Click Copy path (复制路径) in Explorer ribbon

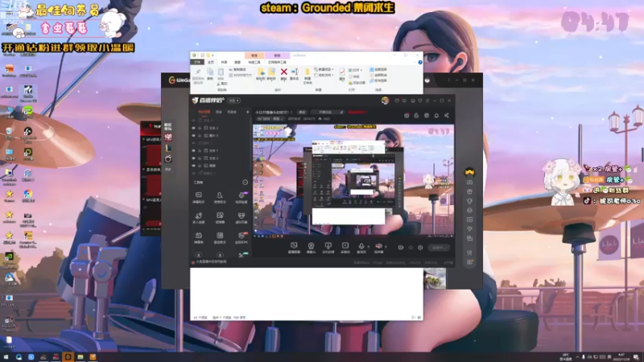[x=237, y=70]
